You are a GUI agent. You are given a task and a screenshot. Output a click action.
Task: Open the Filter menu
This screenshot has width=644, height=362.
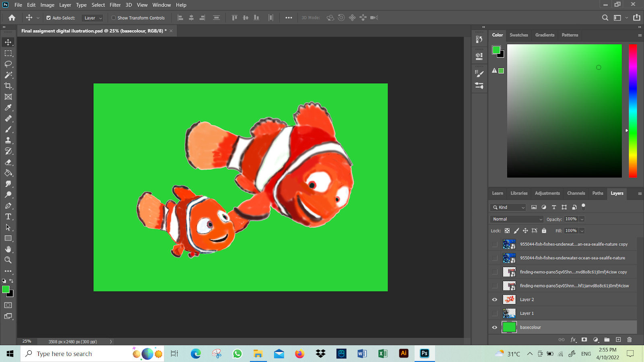115,5
